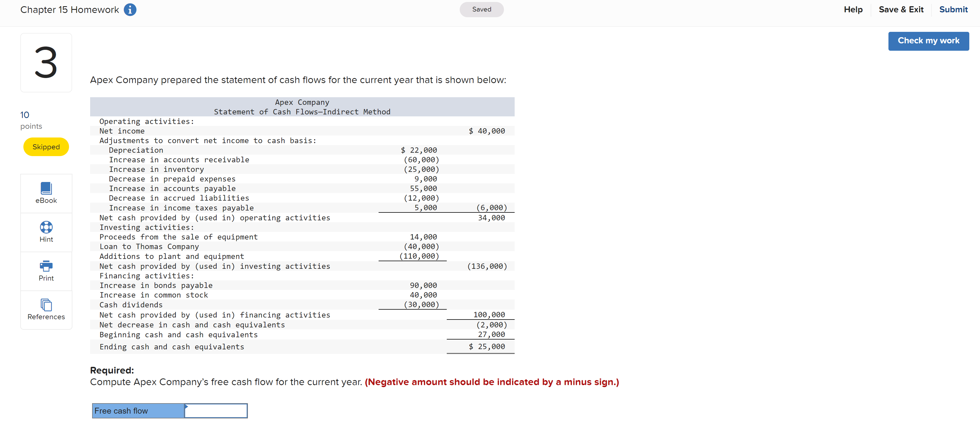Open the Help page
Viewport: 980px width, 437px height.
coord(853,10)
